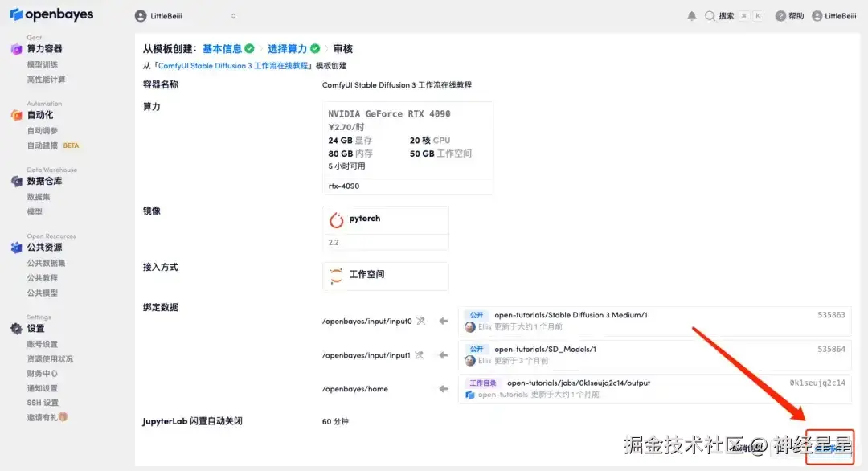
Task: Click the arrow icon beside /openbayes/home
Action: coord(444,389)
